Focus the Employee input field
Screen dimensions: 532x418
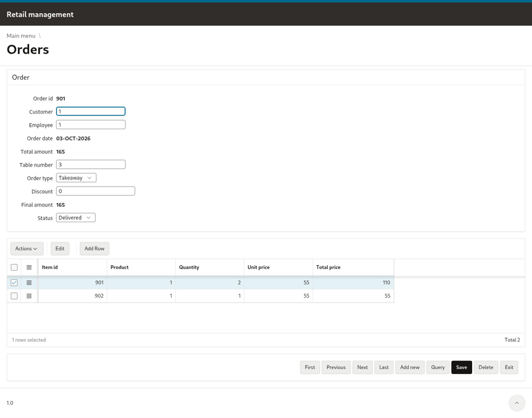(x=91, y=125)
